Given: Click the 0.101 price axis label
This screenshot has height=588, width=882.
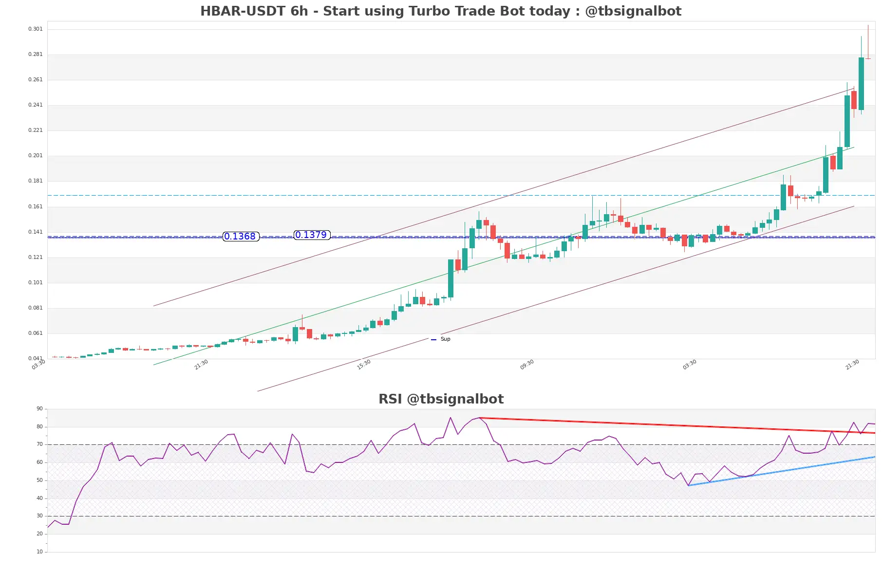Looking at the screenshot, I should click(x=35, y=283).
